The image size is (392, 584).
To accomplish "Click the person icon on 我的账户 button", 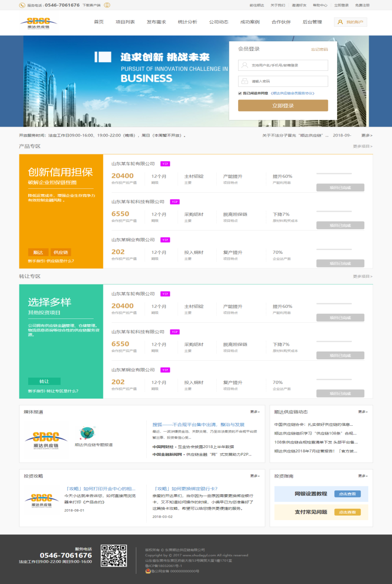I will point(340,22).
